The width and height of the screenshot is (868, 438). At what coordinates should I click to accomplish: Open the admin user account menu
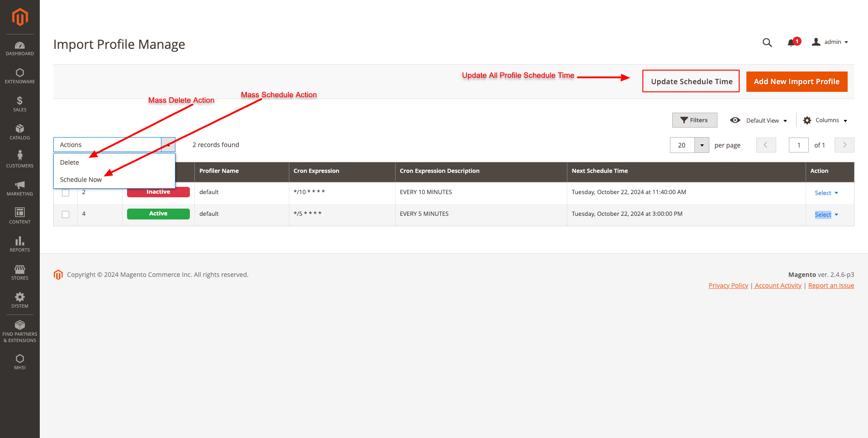[830, 42]
